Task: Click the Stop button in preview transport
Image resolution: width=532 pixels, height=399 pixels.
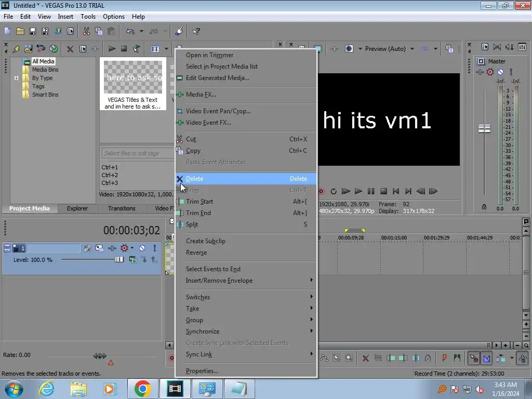Action: click(383, 191)
